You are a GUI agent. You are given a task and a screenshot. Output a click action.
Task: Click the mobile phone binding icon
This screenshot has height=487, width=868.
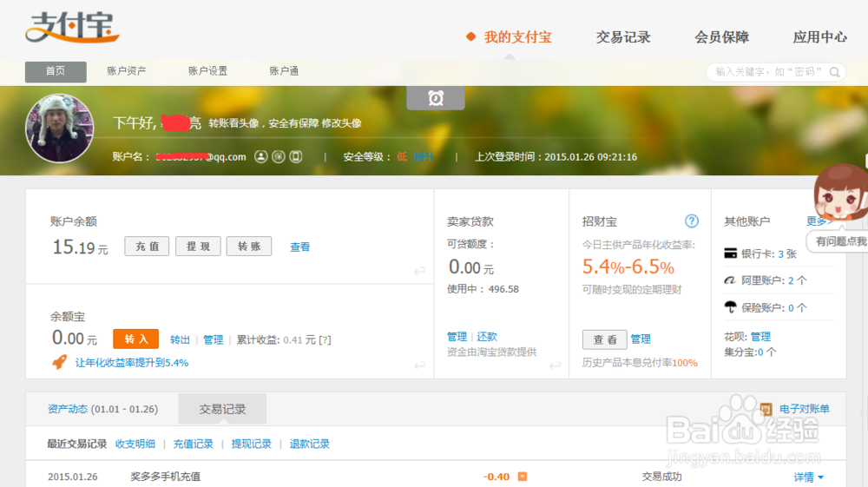[296, 156]
